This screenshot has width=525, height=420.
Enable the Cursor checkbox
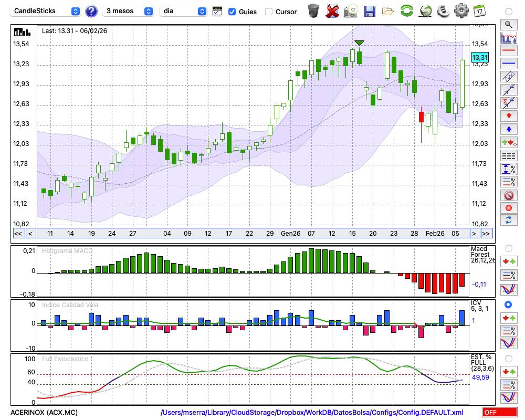tap(269, 12)
